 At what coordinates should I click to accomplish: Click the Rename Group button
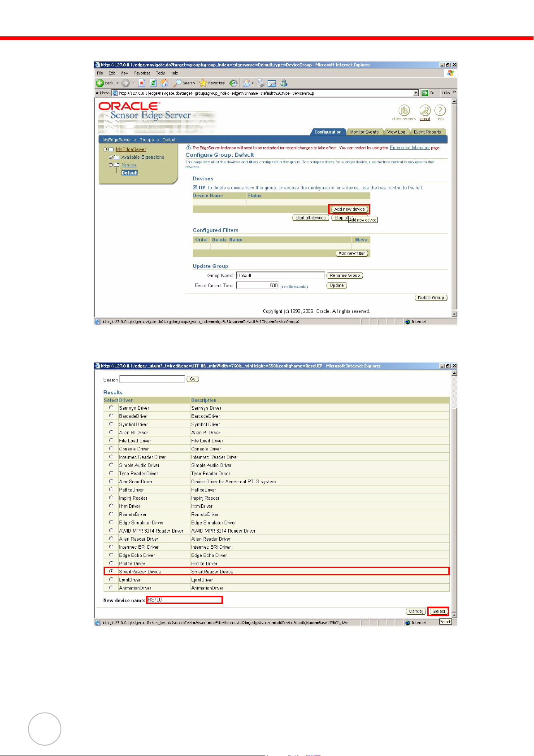coord(345,275)
